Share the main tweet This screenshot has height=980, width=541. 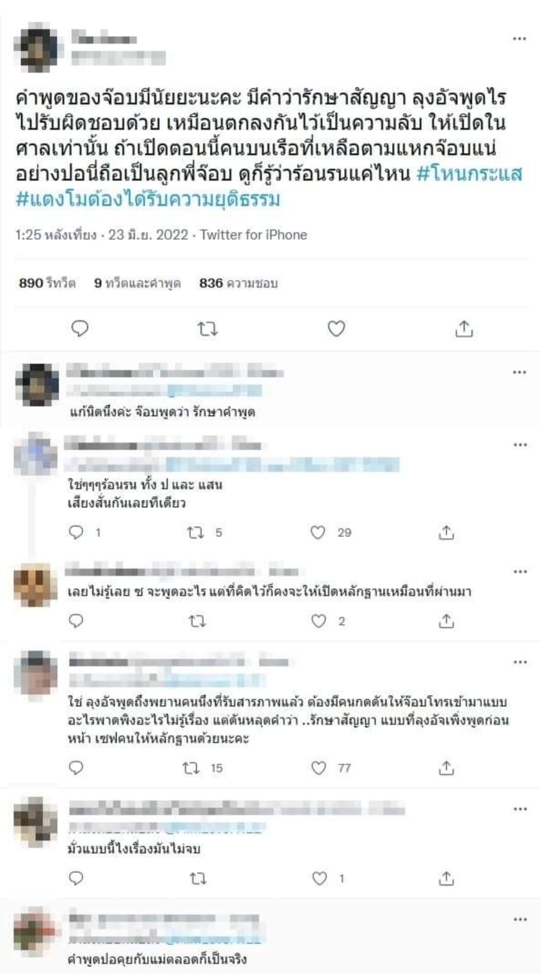click(x=464, y=329)
